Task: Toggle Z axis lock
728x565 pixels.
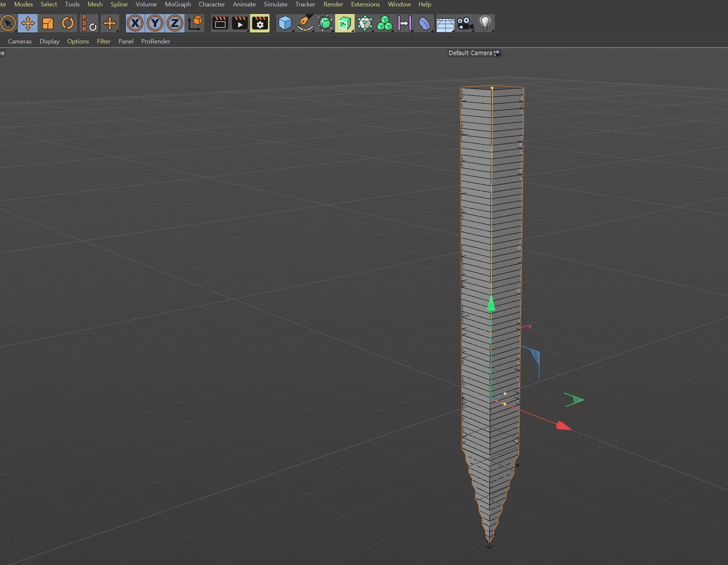Action: [x=175, y=24]
